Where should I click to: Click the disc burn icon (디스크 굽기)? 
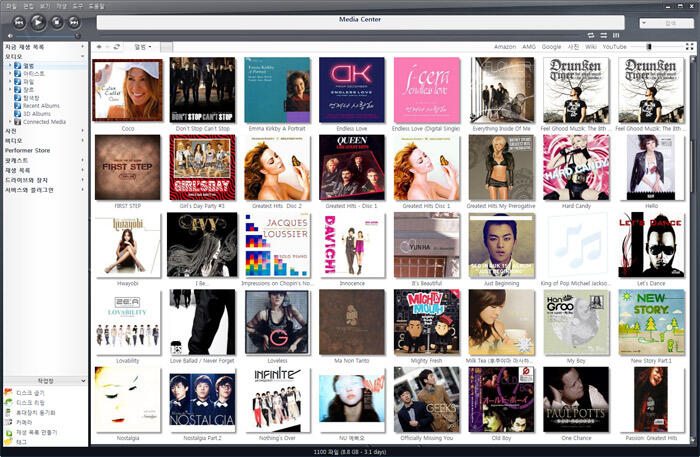[x=8, y=392]
